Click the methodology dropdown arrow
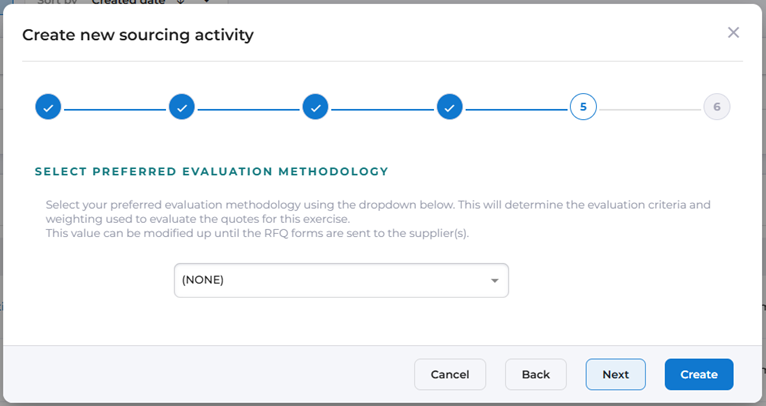This screenshot has width=766, height=406. coord(494,281)
